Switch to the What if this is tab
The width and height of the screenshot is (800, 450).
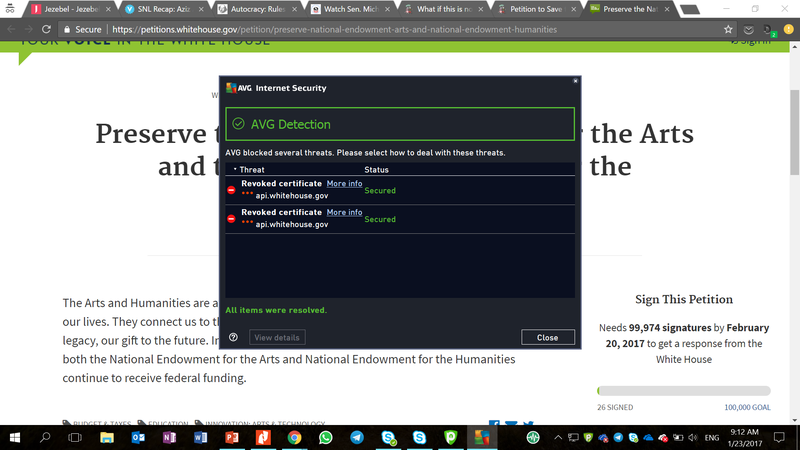pyautogui.click(x=444, y=9)
